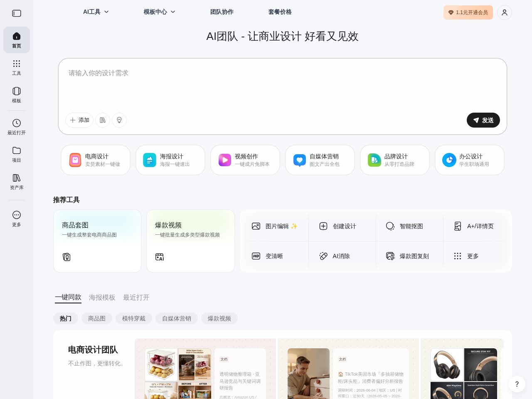Open the 透明储物整理箱 research document card
Screen dimensions: 532x399
(241, 374)
